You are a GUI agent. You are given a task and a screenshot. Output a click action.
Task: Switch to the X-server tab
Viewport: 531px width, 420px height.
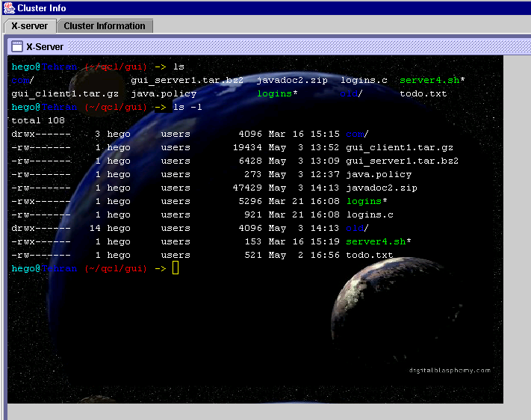click(30, 26)
